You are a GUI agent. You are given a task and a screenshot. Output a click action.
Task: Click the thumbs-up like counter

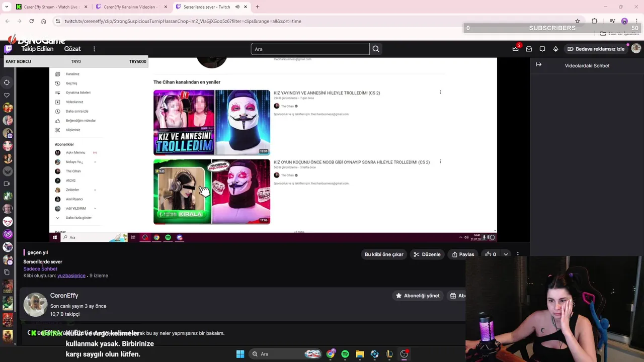tap(491, 254)
